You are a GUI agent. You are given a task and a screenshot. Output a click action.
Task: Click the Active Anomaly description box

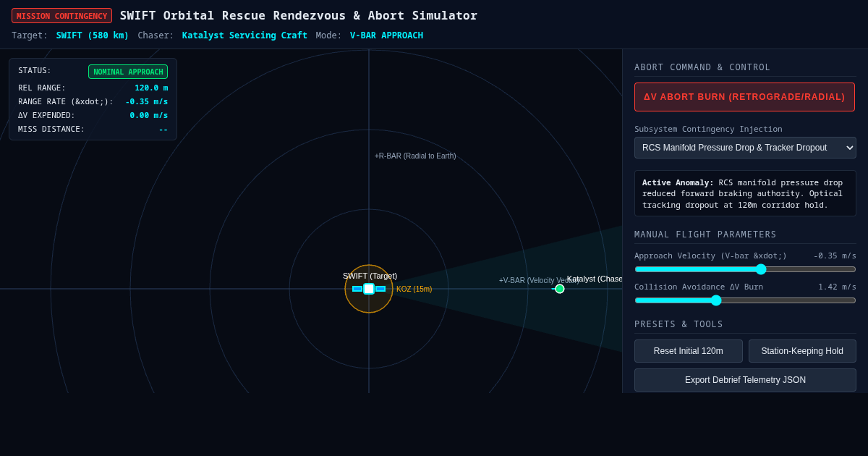[745, 193]
